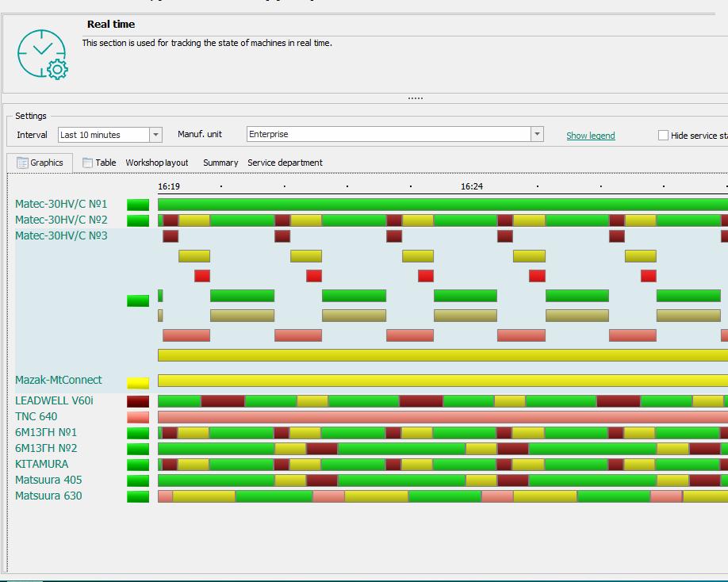Click the Table tab icon

[x=87, y=163]
